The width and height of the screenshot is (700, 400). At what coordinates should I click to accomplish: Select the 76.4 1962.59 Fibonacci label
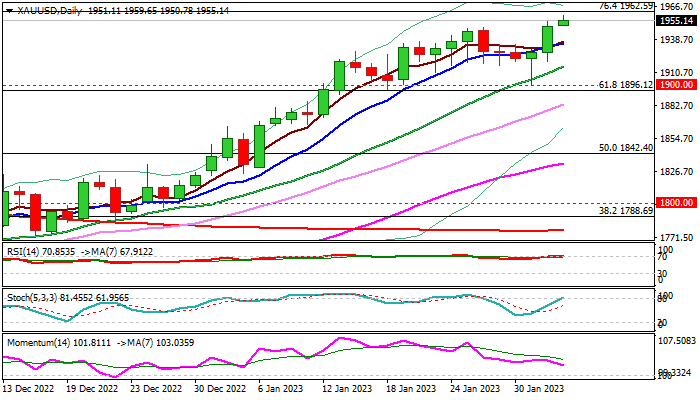click(625, 6)
